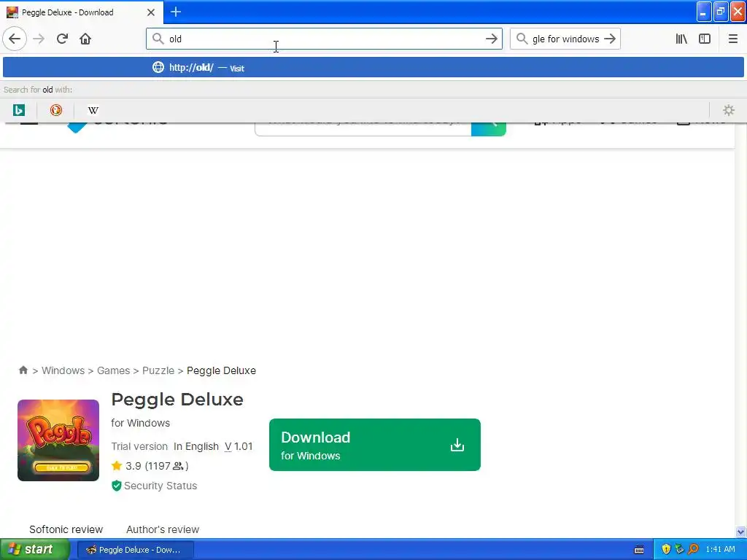The image size is (747, 560).
Task: Select the Peggle Deluxe - Download tab
Action: (x=82, y=12)
